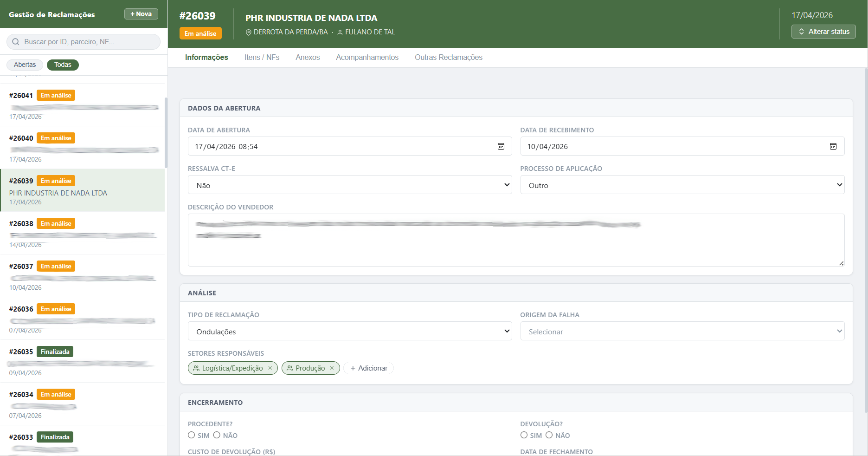Open complaint #26036 in the list

[x=83, y=319]
